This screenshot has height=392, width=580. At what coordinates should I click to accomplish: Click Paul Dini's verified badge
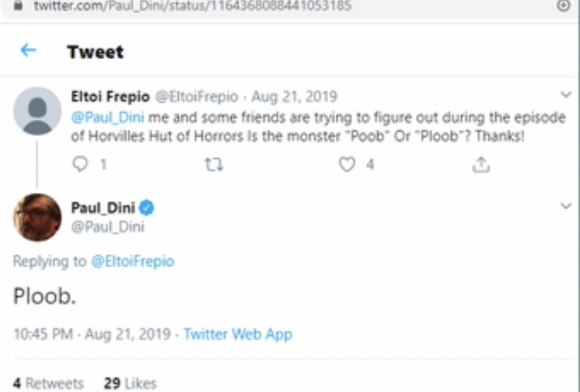(147, 208)
